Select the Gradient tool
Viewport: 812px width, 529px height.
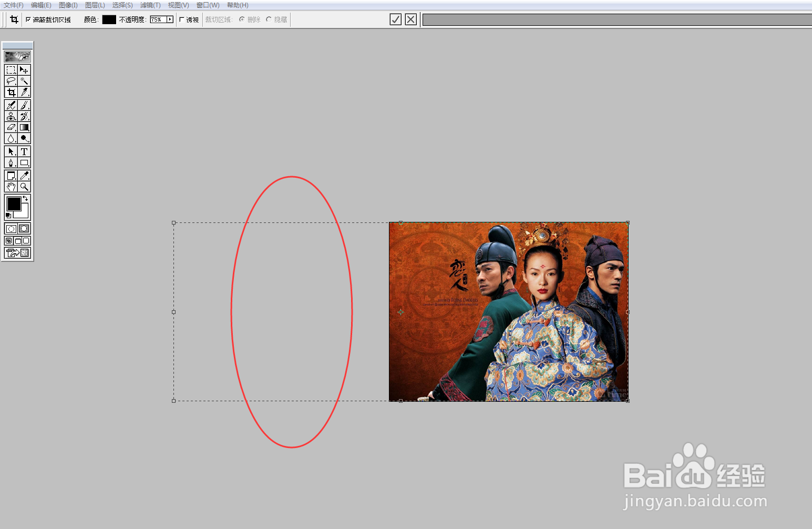pos(24,127)
